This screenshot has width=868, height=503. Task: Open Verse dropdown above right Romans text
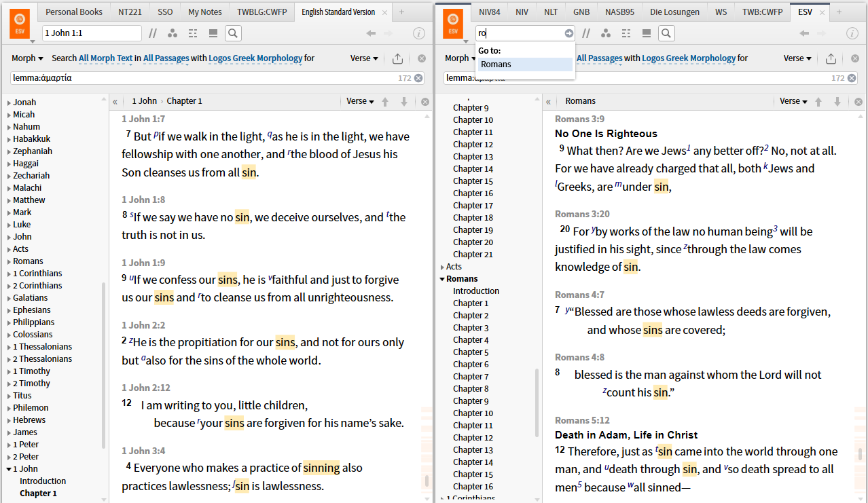coord(793,101)
